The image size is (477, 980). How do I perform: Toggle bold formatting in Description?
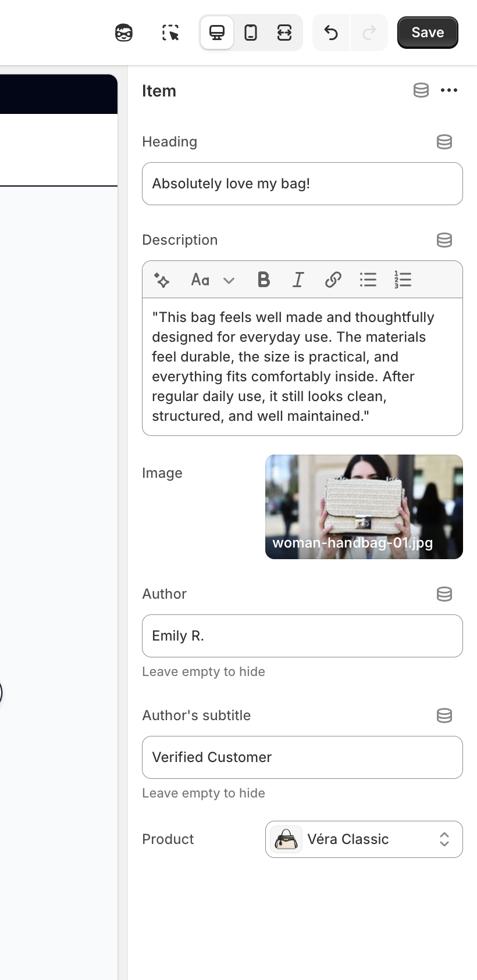[264, 280]
